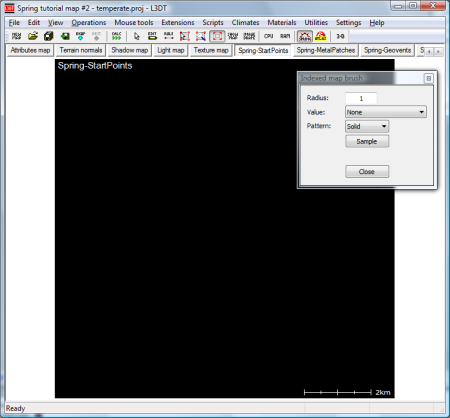Click the 3-D toolbar icon
Image resolution: width=450 pixels, height=418 pixels.
coord(340,36)
